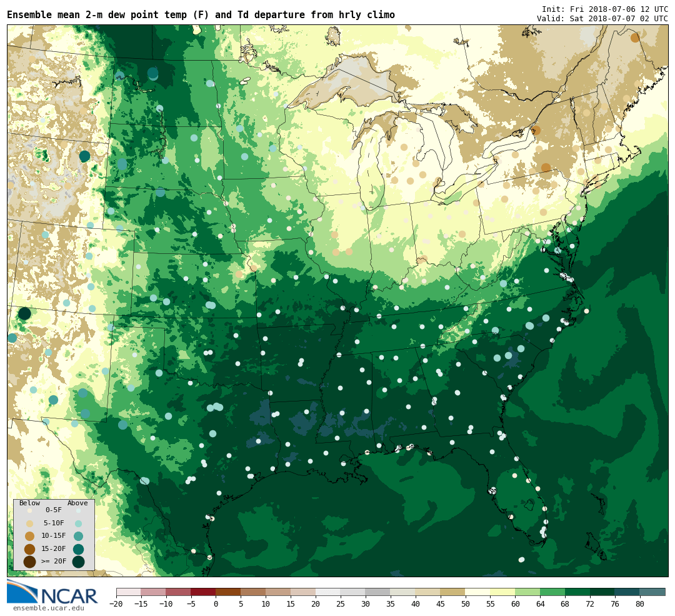The height and width of the screenshot is (616, 675).
Task: Select the -15 to -10 pink colorbar swatch
Action: [x=153, y=592]
